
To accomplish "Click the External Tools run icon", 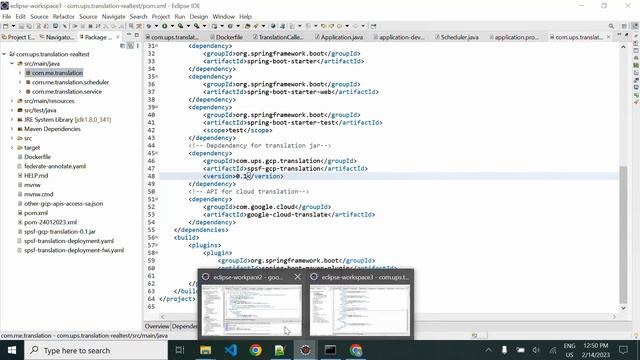I will click(x=196, y=26).
